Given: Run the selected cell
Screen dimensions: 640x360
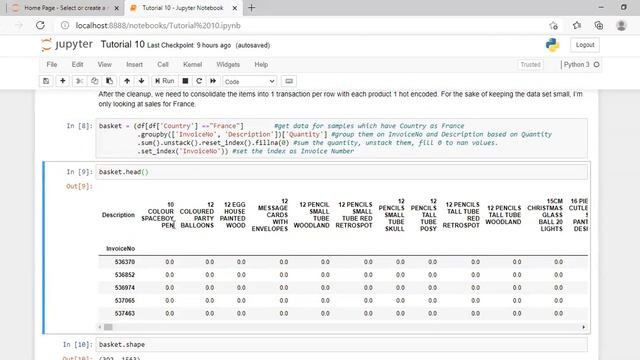Looking at the screenshot, I should pos(164,81).
